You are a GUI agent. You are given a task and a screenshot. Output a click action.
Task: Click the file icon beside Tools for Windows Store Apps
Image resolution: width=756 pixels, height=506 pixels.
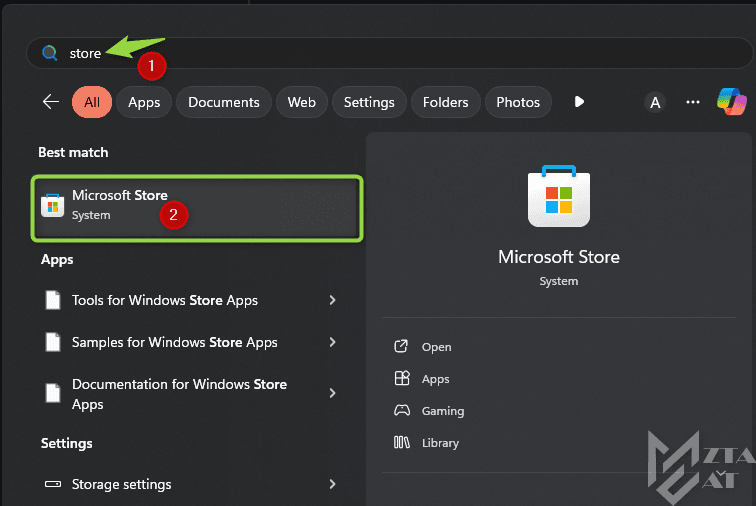[x=53, y=300]
